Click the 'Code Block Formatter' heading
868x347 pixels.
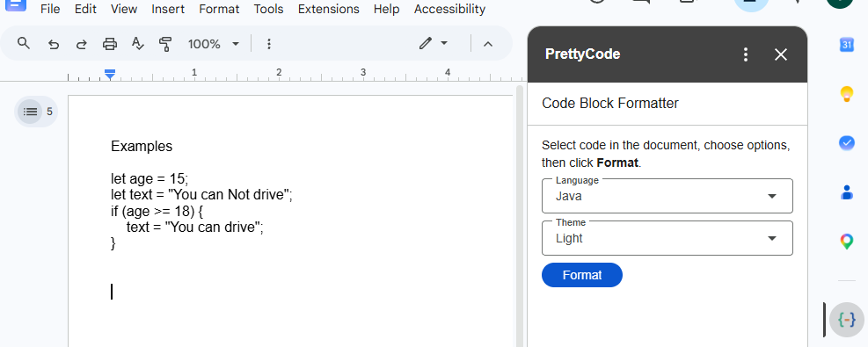tap(610, 104)
